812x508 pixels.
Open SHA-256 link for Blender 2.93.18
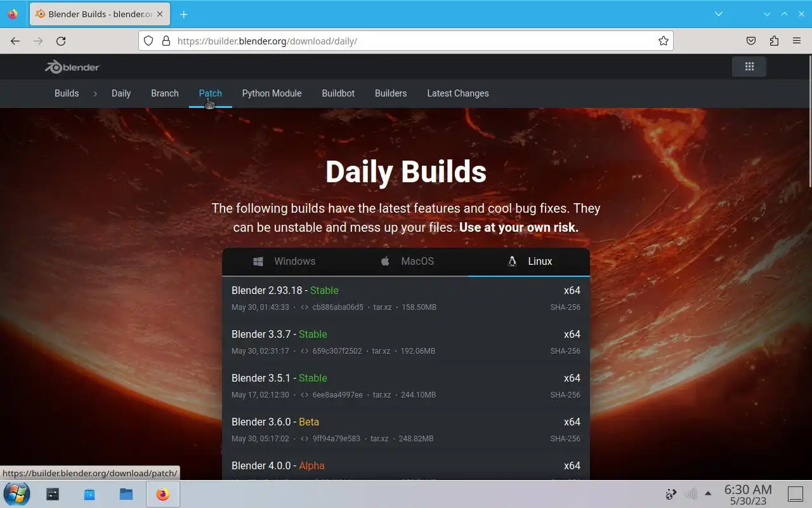[x=565, y=307]
